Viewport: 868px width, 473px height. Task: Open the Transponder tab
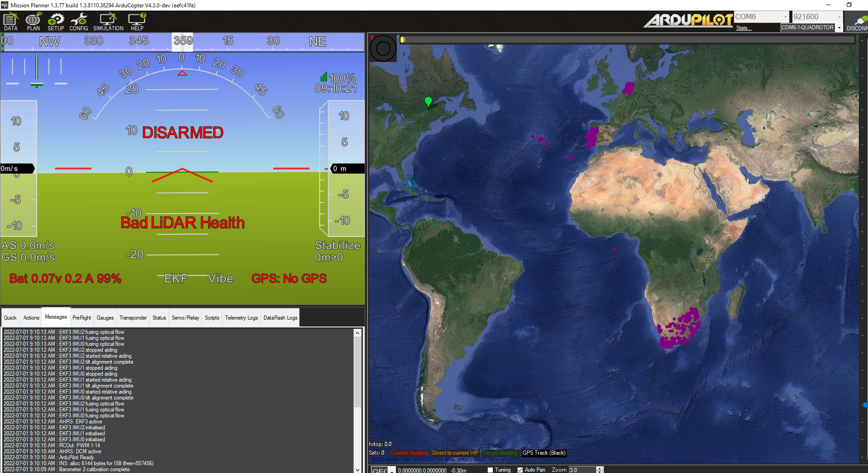[x=133, y=318]
